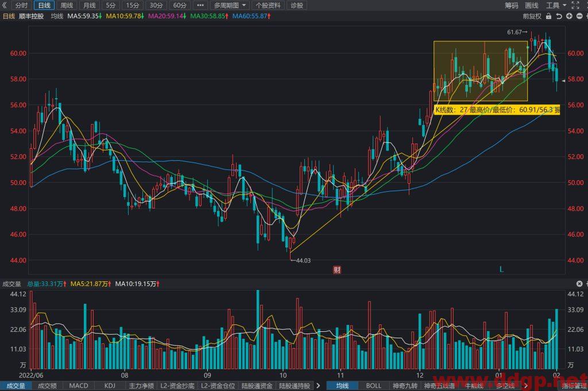Screen dimensions: 588x391
Task: Open more periods with the ••• button
Action: coord(200,5)
